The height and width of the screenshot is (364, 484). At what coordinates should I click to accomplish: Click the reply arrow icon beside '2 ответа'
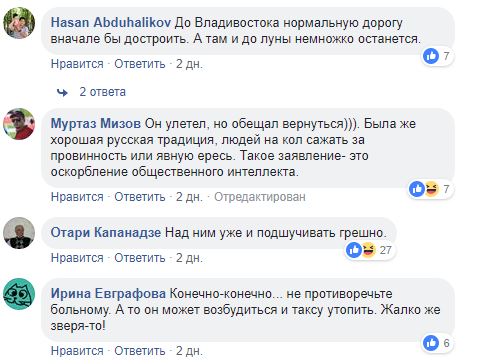(x=62, y=92)
